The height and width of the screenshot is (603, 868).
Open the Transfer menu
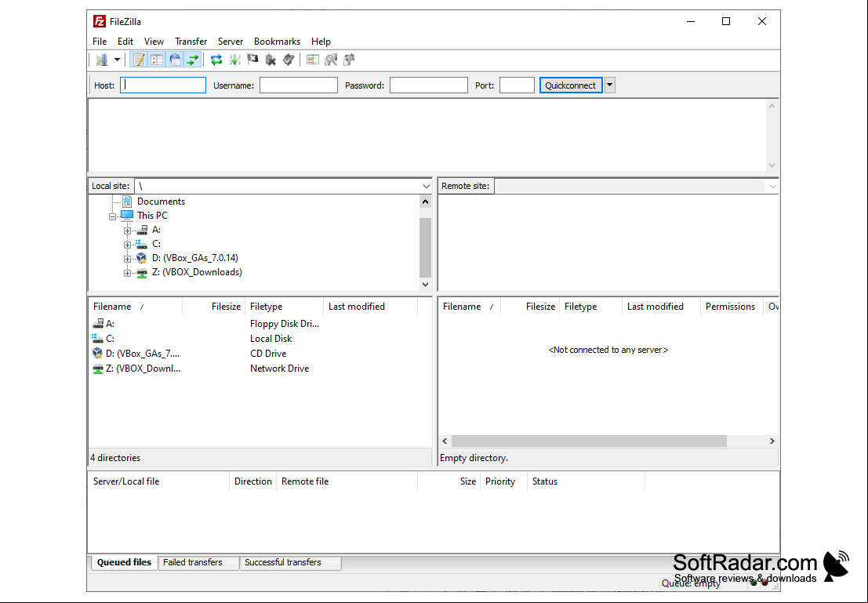[191, 42]
